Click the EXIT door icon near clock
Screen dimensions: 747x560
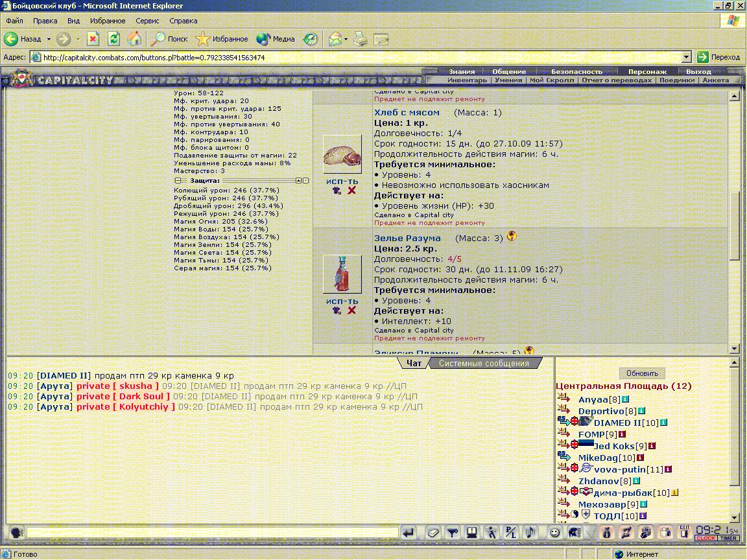(x=685, y=531)
